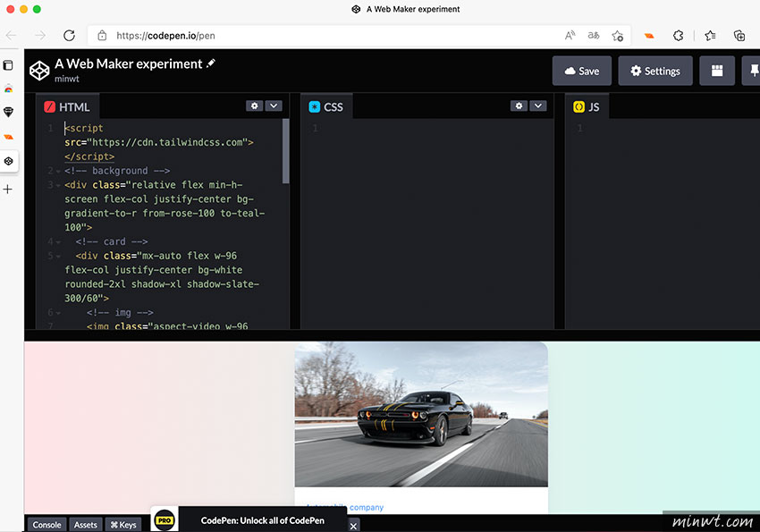Open the Console panel
The image size is (760, 532).
tap(47, 524)
